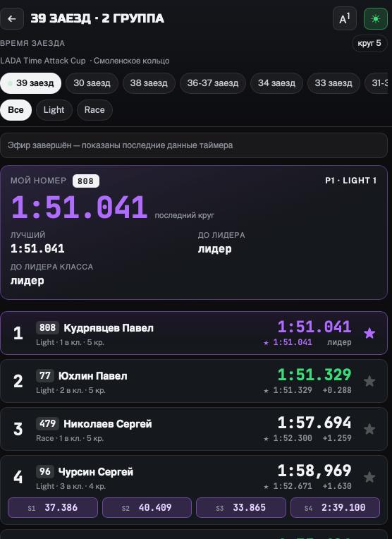This screenshot has width=392, height=539.
Task: Show all classes with Все filter
Action: [x=16, y=110]
